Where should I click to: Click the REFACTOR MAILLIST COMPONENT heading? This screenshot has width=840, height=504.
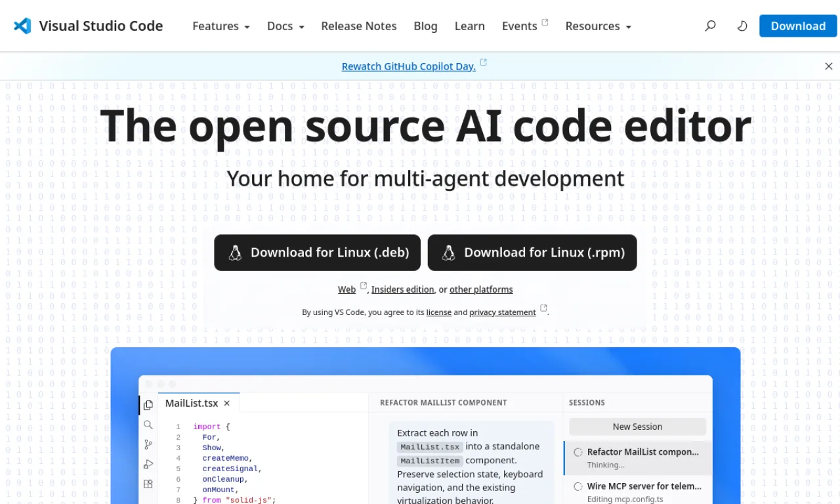coord(444,403)
